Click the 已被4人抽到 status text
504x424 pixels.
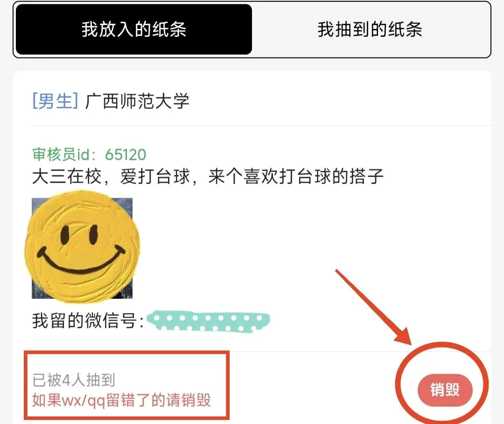[x=74, y=380]
